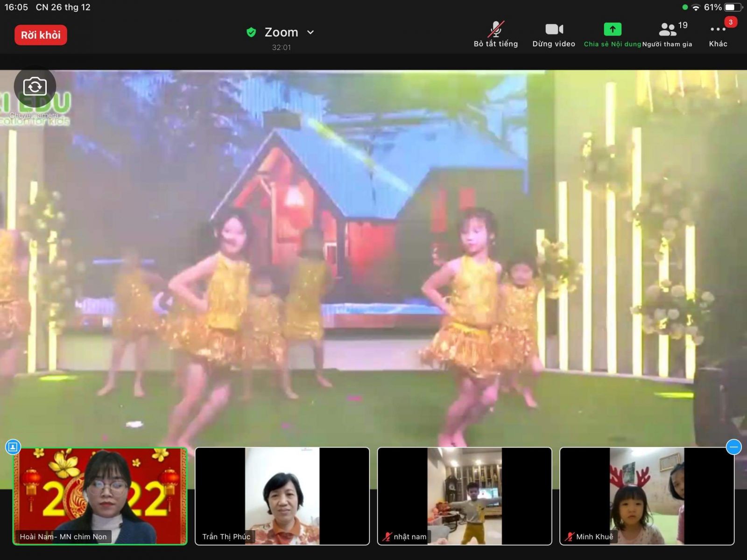This screenshot has width=747, height=560.
Task: Tap the muted mic icon beside nhật nam
Action: pyautogui.click(x=387, y=537)
